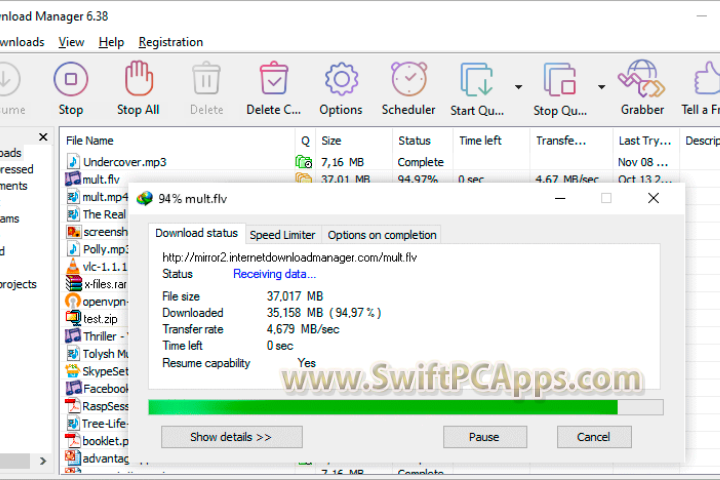The width and height of the screenshot is (720, 480).
Task: Click the Stop All hand icon
Action: click(x=138, y=78)
